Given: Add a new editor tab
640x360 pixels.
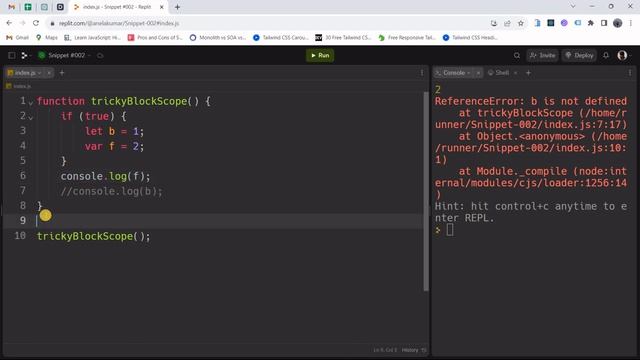Looking at the screenshot, I should 62,73.
